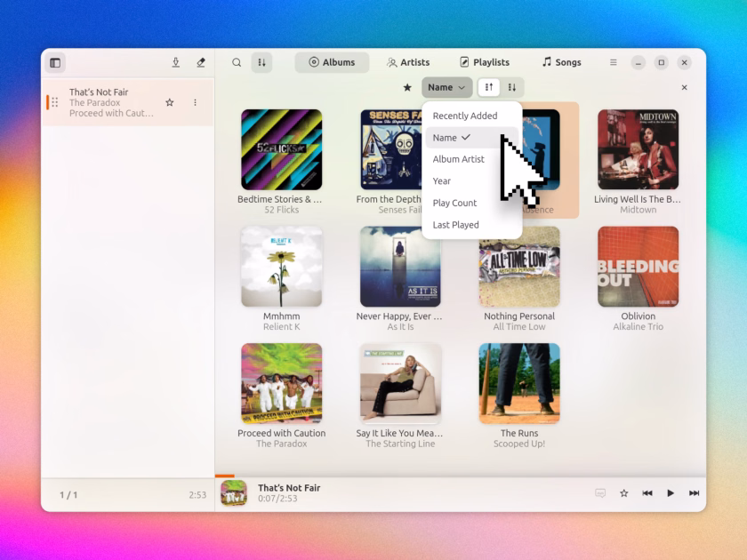Image resolution: width=747 pixels, height=560 pixels.
Task: Click now playing album art thumbnail
Action: (234, 492)
